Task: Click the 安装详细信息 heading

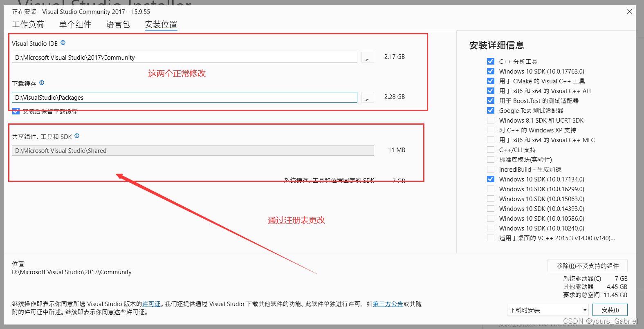Action: [x=496, y=45]
